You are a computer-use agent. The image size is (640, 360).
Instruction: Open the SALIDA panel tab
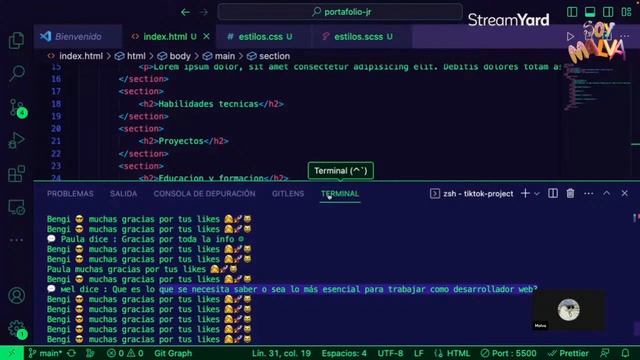123,194
